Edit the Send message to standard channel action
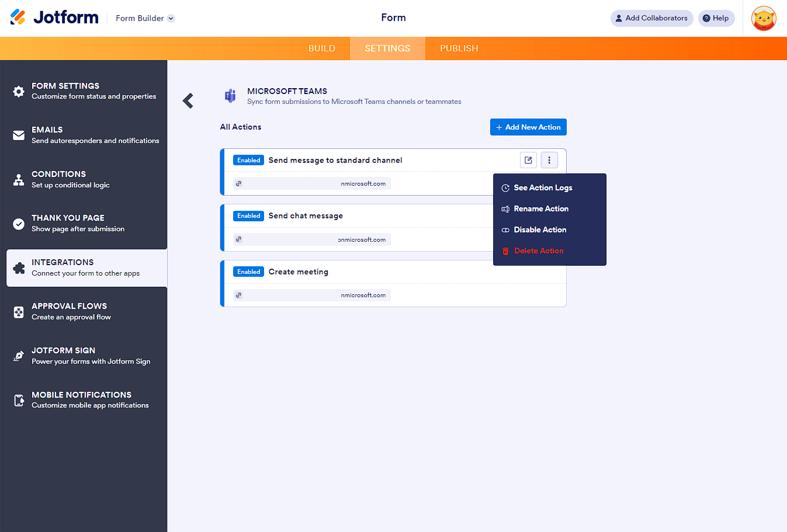 click(528, 160)
